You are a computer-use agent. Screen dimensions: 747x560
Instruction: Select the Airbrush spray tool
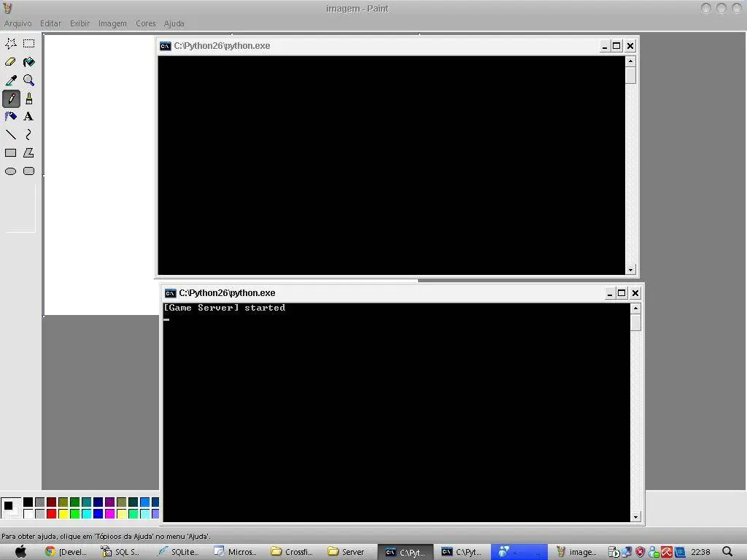click(x=10, y=116)
